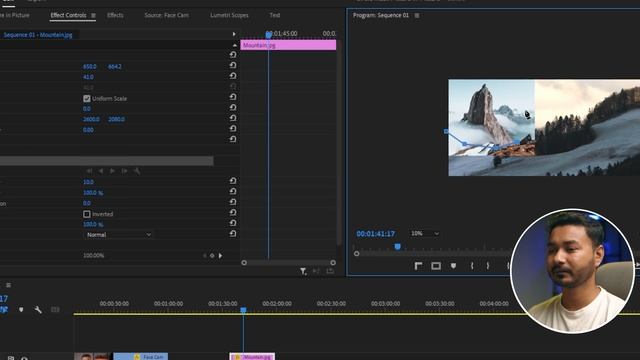Open the Lumetri Scopes tab

pyautogui.click(x=229, y=15)
